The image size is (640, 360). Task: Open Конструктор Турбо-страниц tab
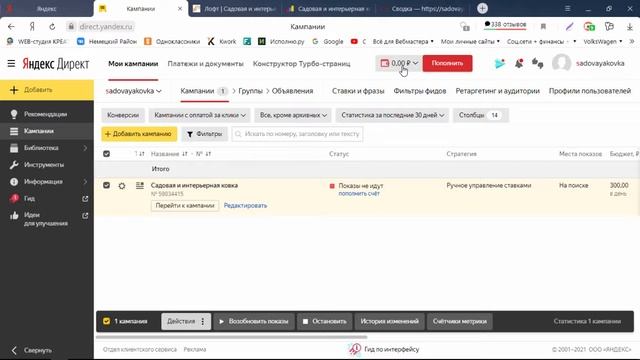point(302,64)
